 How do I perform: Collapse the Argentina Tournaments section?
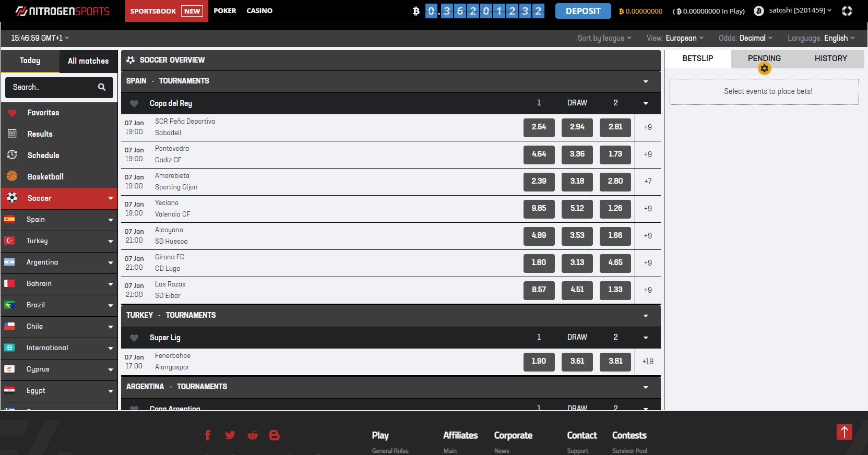point(646,387)
